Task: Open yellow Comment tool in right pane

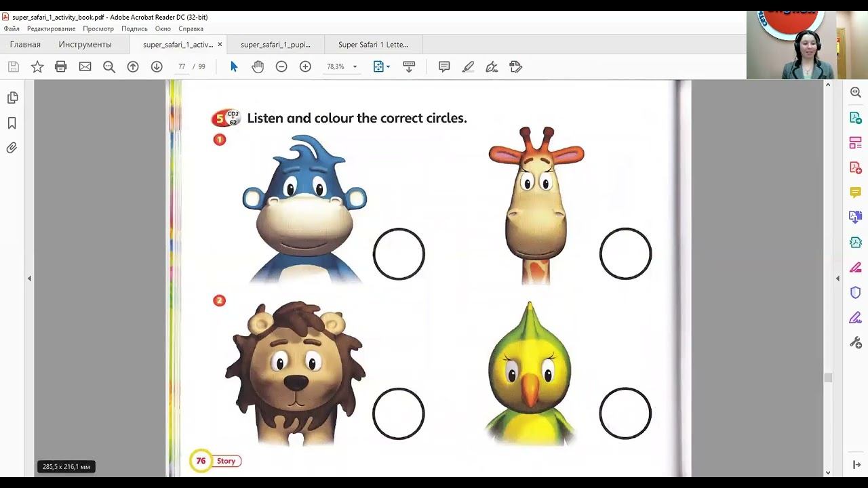Action: (856, 192)
